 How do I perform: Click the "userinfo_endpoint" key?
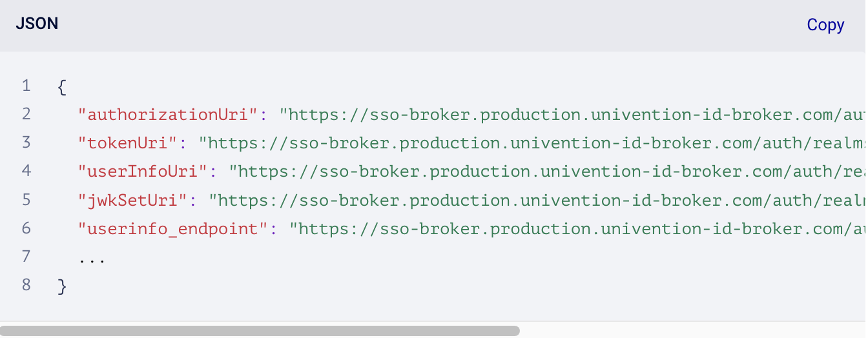[x=173, y=228]
